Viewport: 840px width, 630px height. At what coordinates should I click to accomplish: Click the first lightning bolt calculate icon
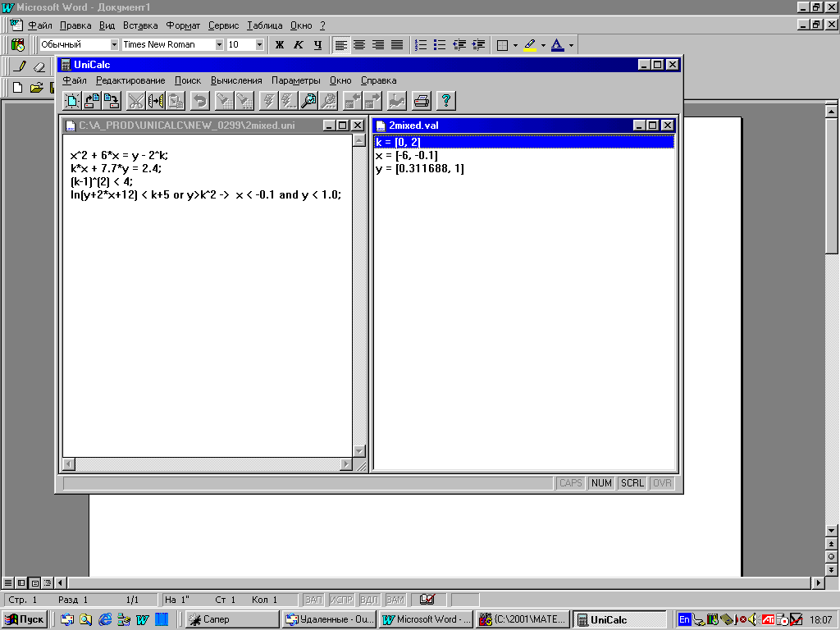(x=268, y=101)
